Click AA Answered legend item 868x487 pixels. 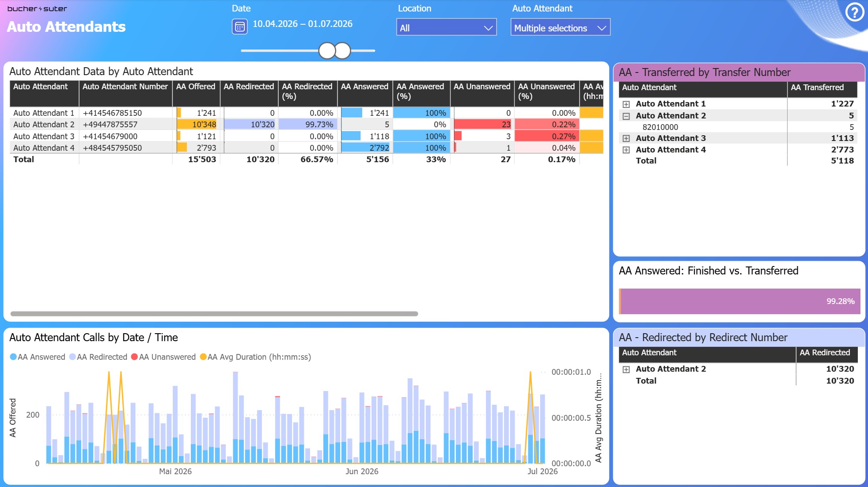[x=38, y=357]
